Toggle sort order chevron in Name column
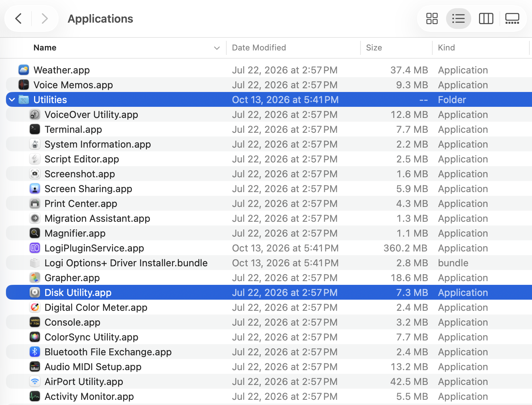 tap(217, 48)
